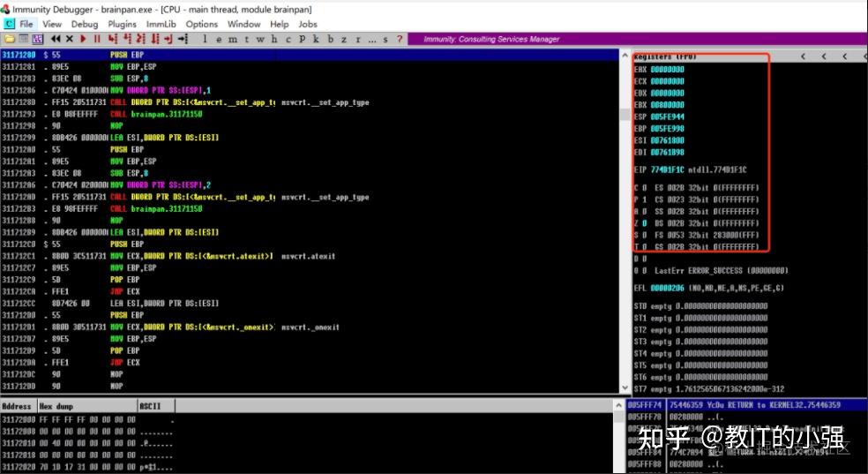Show breakpoints via the 'b' icon
Image resolution: width=868 pixels, height=474 pixels.
coord(331,39)
